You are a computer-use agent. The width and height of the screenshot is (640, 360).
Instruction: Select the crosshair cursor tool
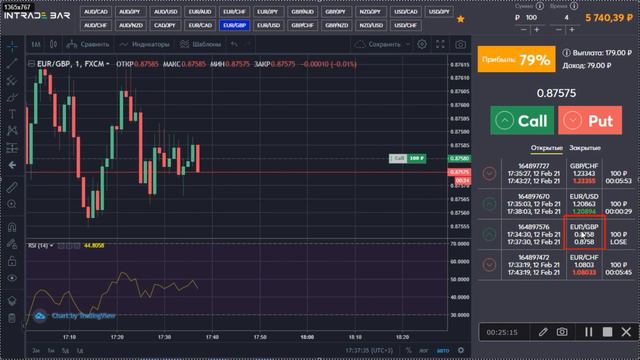(x=12, y=46)
